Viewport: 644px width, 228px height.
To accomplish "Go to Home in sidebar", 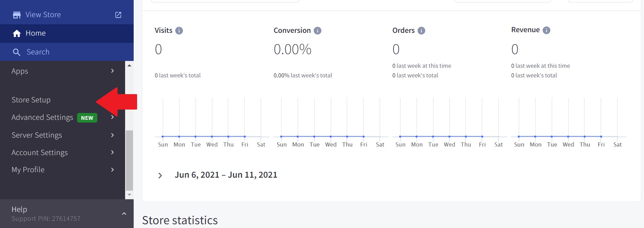I will point(36,33).
